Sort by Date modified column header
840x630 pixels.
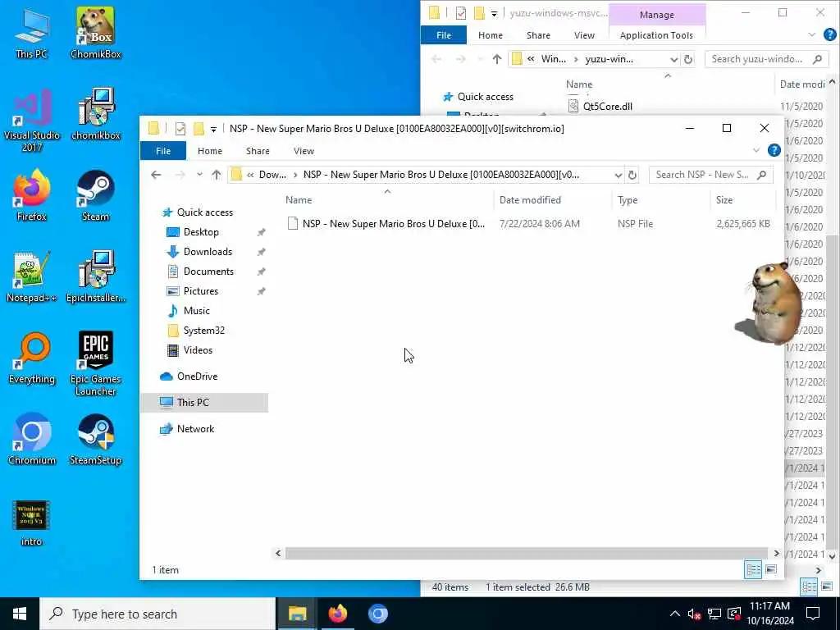tap(552, 200)
